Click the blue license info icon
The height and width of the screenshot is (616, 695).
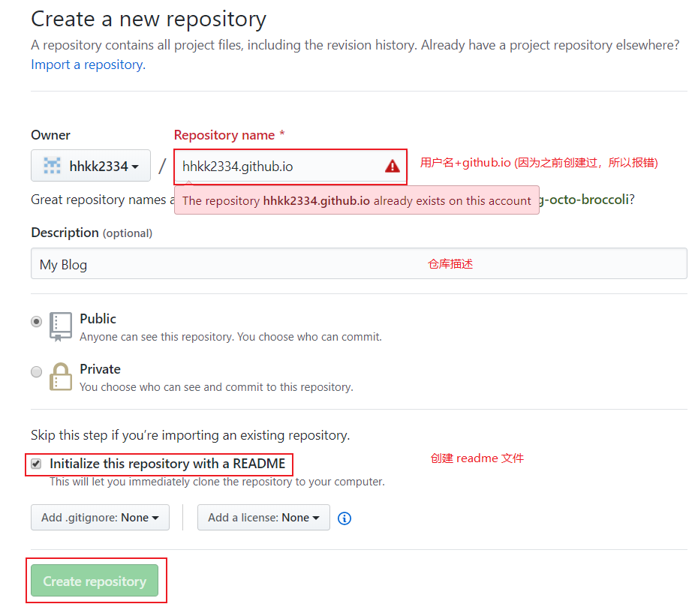click(x=344, y=518)
